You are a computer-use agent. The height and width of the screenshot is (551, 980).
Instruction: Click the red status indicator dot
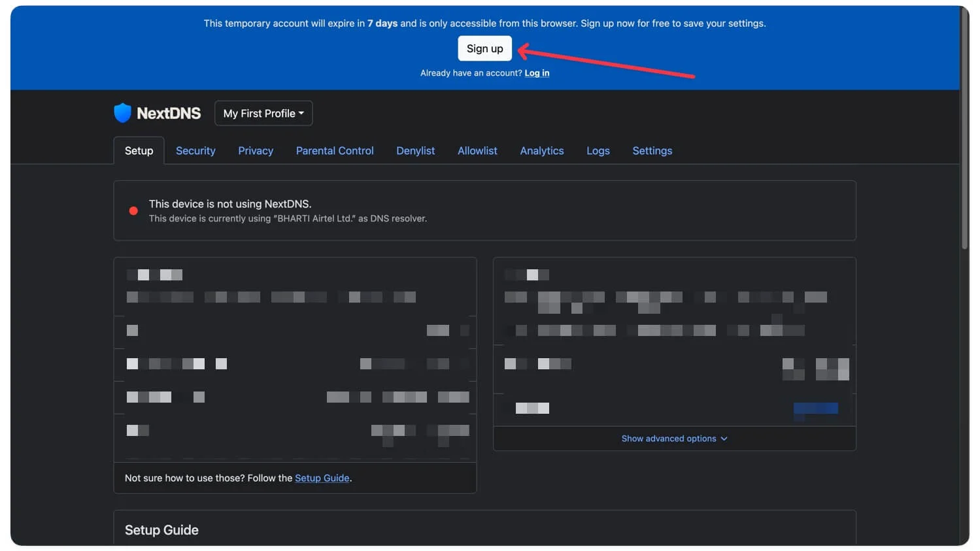[133, 210]
